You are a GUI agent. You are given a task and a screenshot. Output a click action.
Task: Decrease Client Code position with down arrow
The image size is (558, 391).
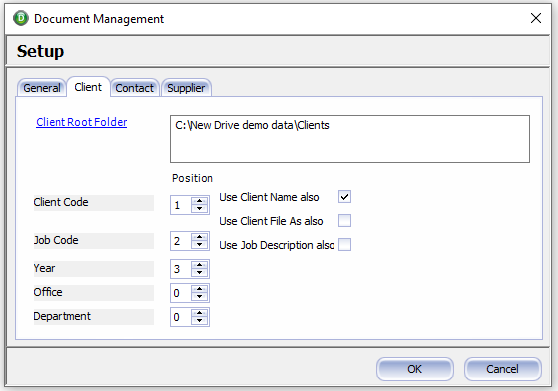click(200, 209)
